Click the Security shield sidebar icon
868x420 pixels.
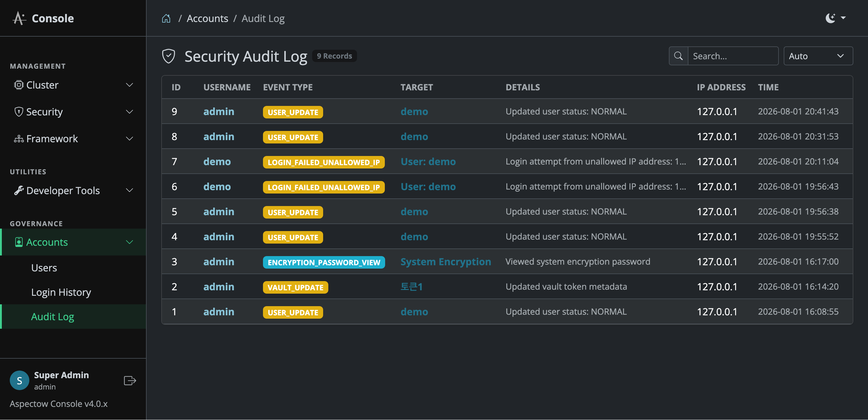[x=19, y=111]
